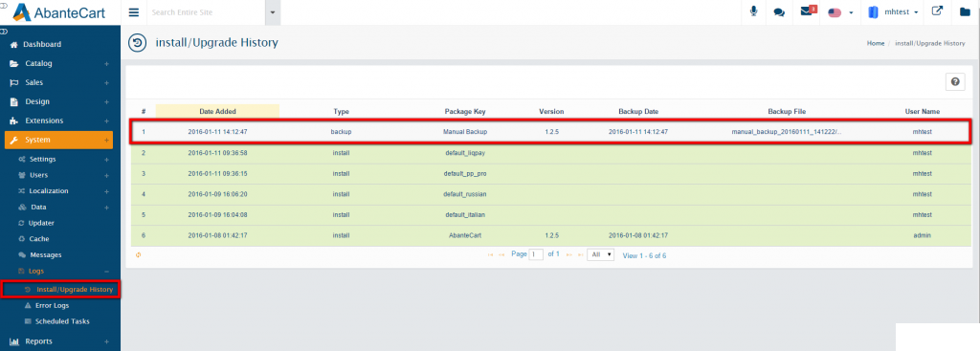Open Localization submenu item

49,191
